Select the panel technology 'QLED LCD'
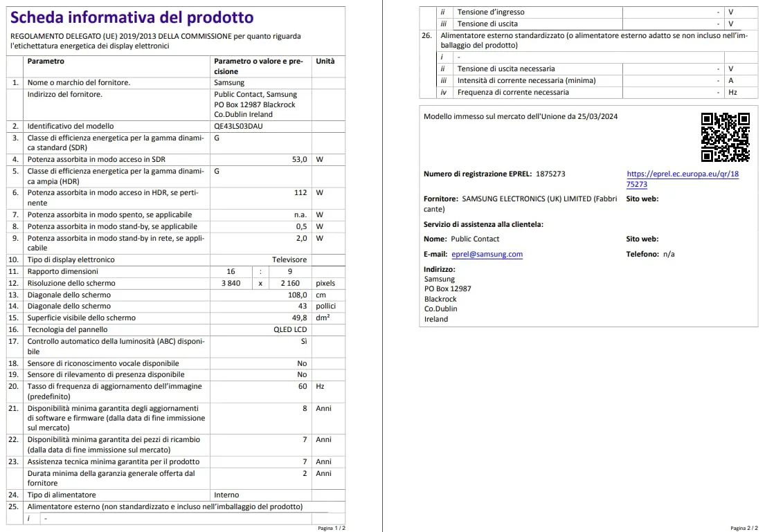The height and width of the screenshot is (532, 765). pyautogui.click(x=290, y=329)
